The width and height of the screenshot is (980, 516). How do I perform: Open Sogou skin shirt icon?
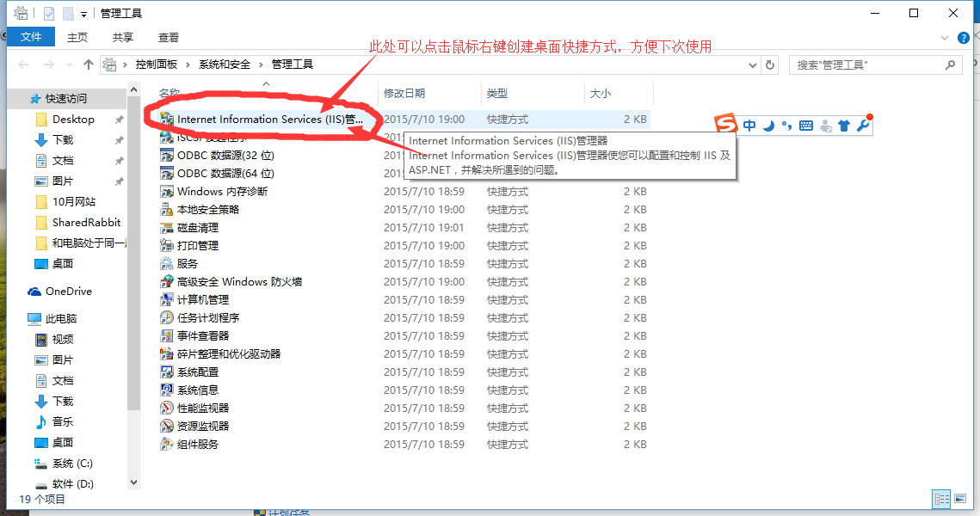[x=844, y=126]
